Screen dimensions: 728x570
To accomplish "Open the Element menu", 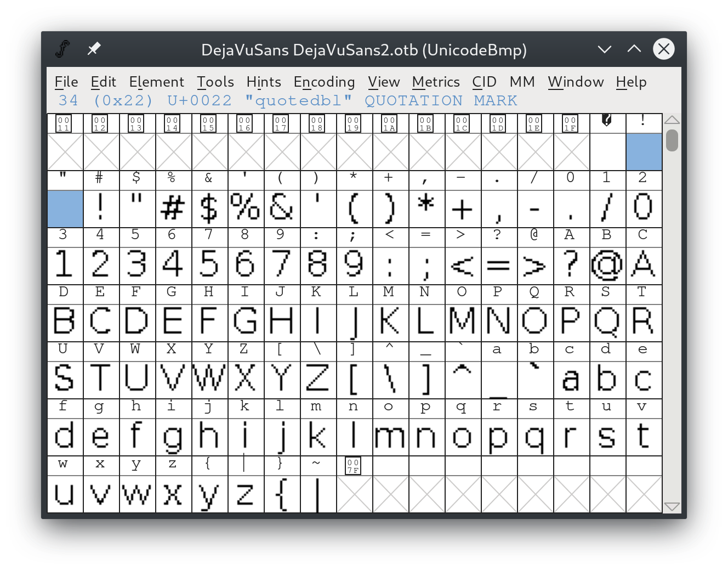I will [157, 81].
